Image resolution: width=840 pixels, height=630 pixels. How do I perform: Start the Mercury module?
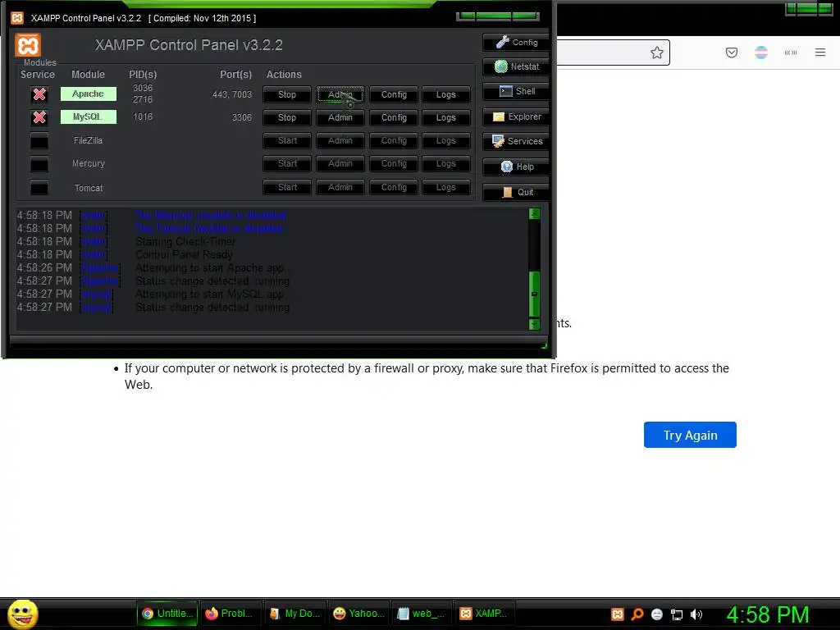(x=287, y=163)
